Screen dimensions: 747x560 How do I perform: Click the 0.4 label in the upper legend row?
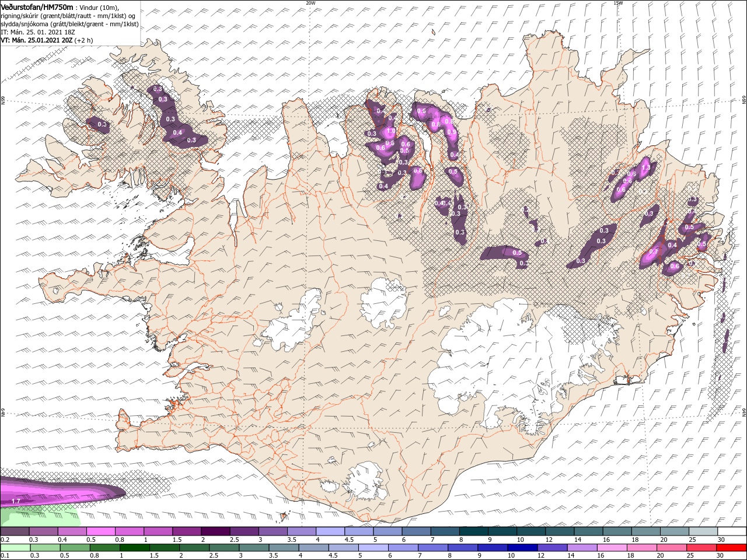click(62, 540)
